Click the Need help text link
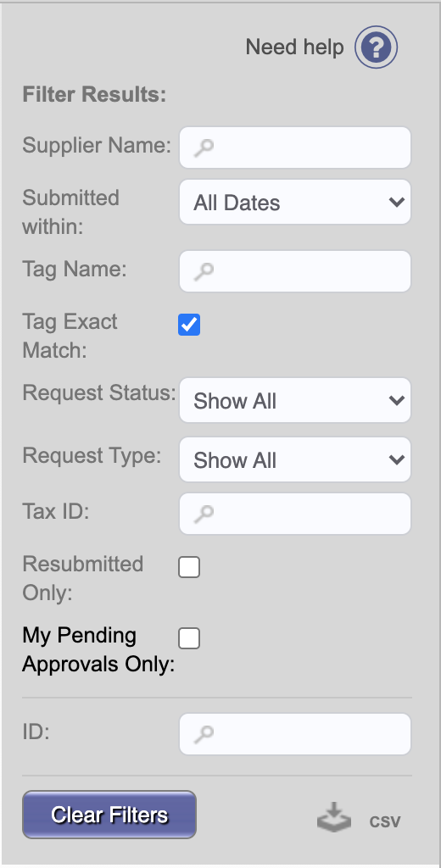441x868 pixels. [x=294, y=47]
